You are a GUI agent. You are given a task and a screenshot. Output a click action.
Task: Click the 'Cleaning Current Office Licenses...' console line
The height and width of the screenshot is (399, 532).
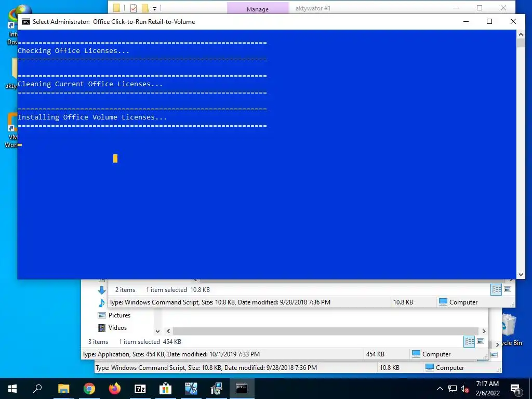coord(90,84)
